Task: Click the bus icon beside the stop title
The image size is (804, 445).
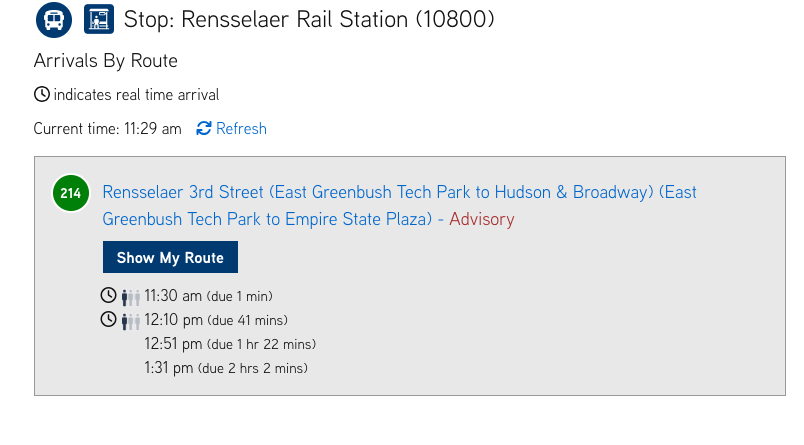Action: [52, 19]
